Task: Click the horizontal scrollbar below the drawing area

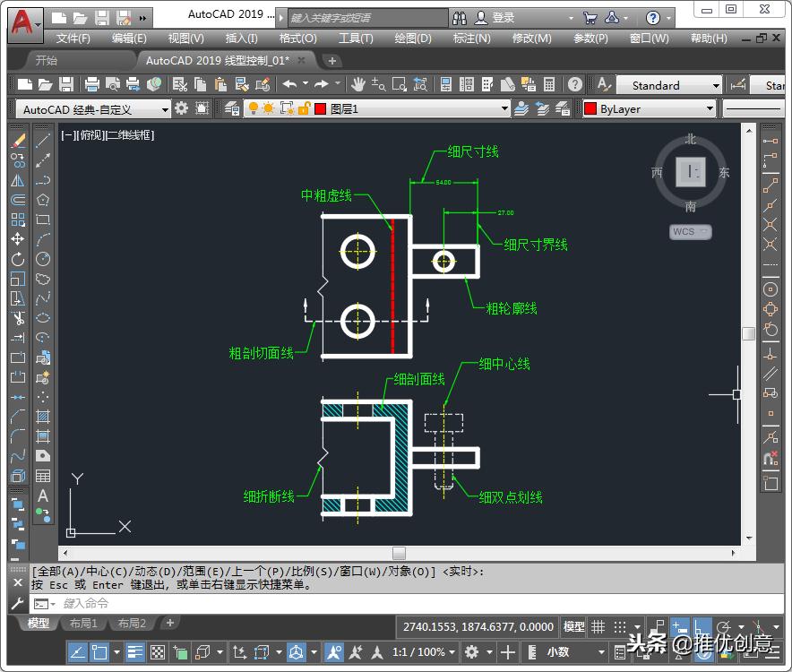Action: [398, 553]
